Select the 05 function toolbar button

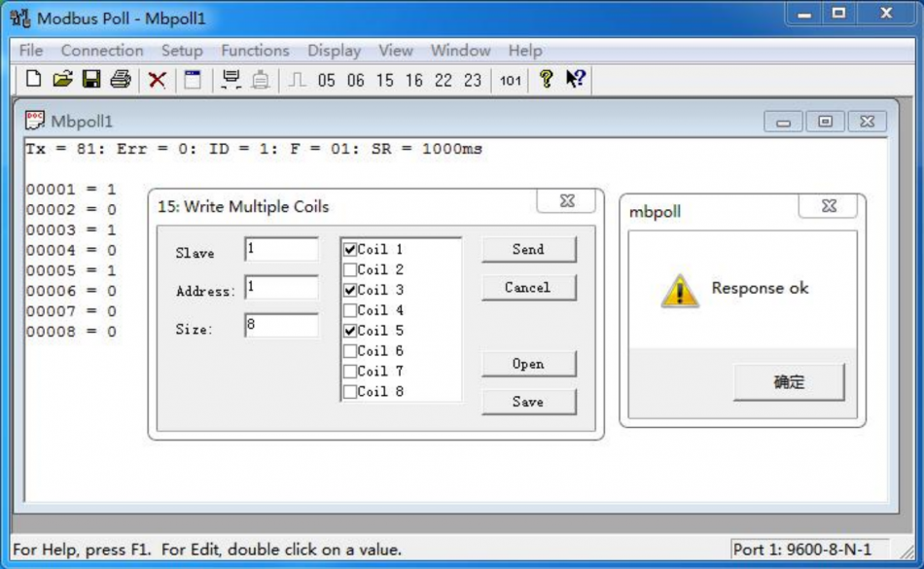click(x=327, y=80)
